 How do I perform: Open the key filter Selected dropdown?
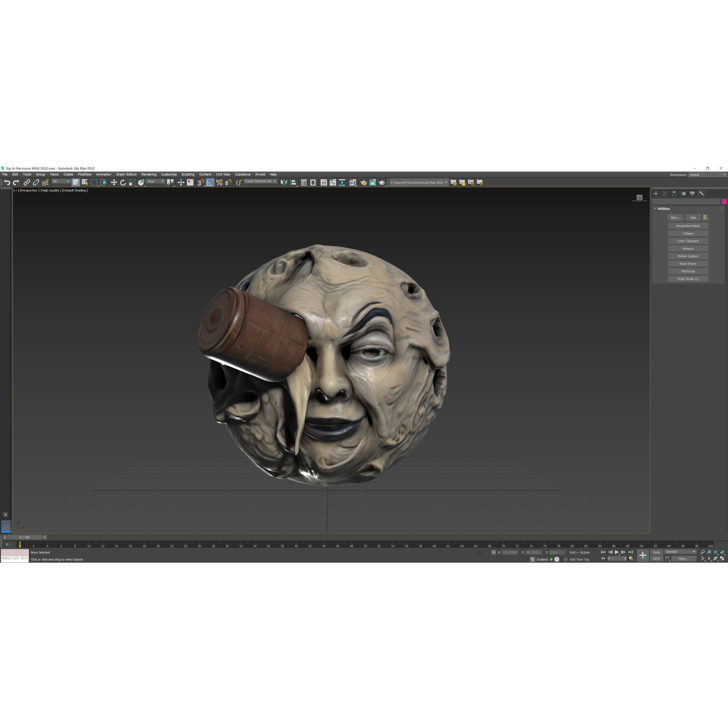pos(680,552)
